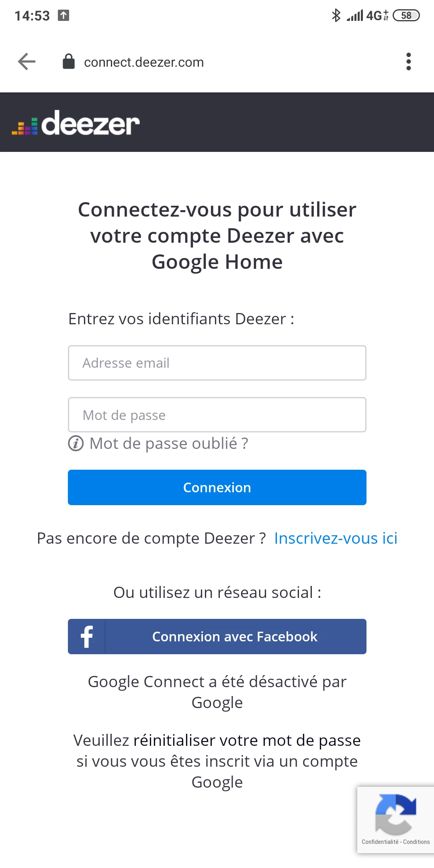Open the three-dot browser menu
The height and width of the screenshot is (868, 434).
point(408,62)
